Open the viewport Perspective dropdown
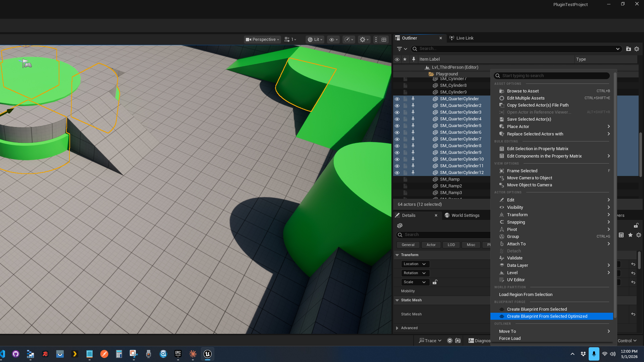This screenshot has height=362, width=644. coord(262,40)
